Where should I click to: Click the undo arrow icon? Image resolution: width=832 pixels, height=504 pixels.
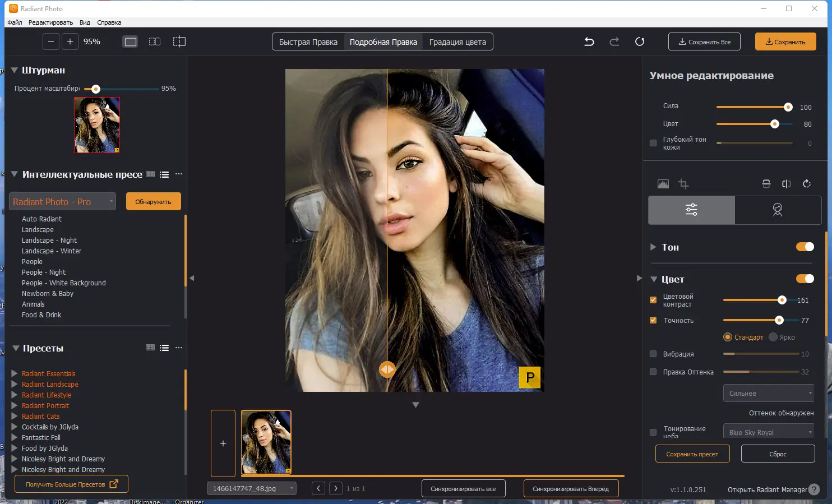(x=589, y=41)
